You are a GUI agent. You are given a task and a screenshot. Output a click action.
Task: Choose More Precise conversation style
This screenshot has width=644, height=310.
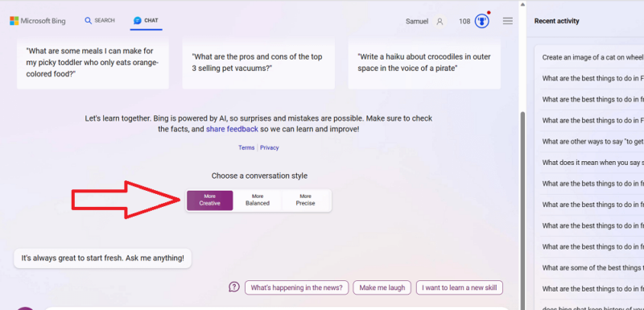pyautogui.click(x=306, y=200)
